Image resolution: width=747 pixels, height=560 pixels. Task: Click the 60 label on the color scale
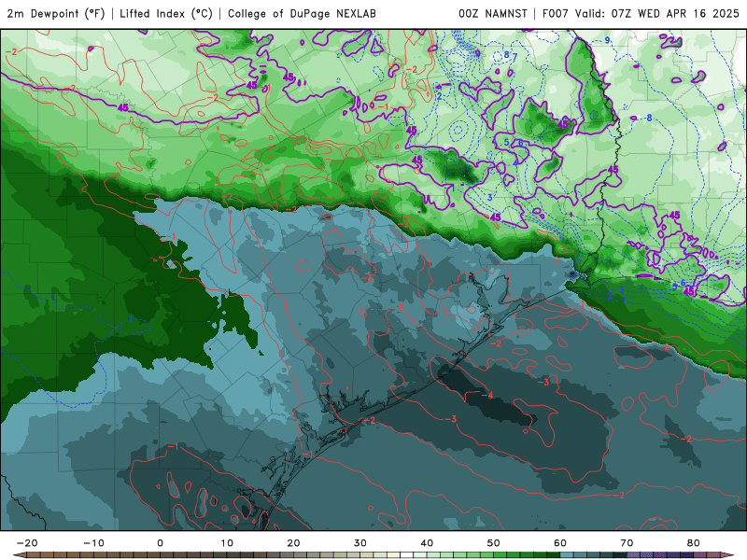tap(560, 543)
